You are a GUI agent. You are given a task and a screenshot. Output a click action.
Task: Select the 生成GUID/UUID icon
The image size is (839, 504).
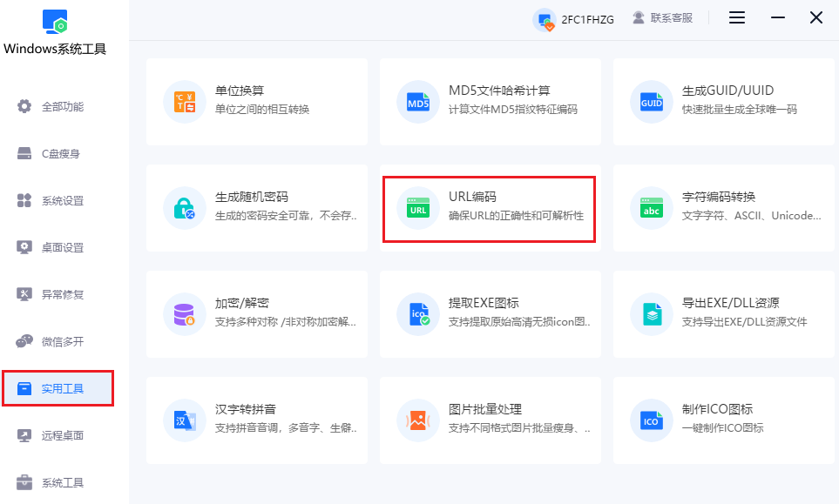coord(652,102)
